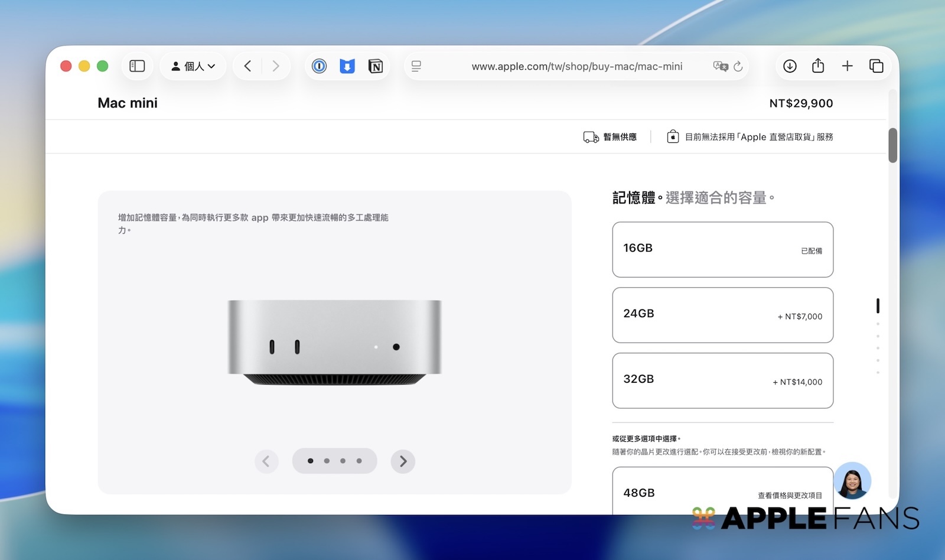The image size is (945, 560).
Task: Click the Mac mini front image
Action: [x=335, y=343]
